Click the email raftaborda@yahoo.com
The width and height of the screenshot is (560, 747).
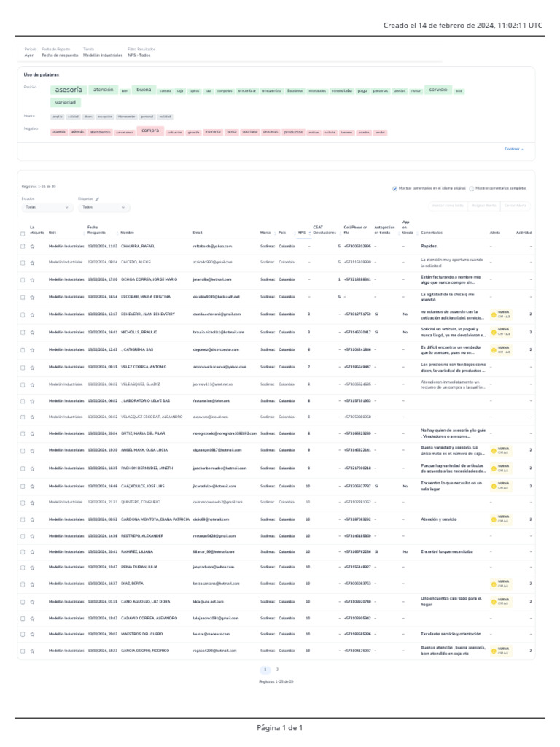(212, 247)
